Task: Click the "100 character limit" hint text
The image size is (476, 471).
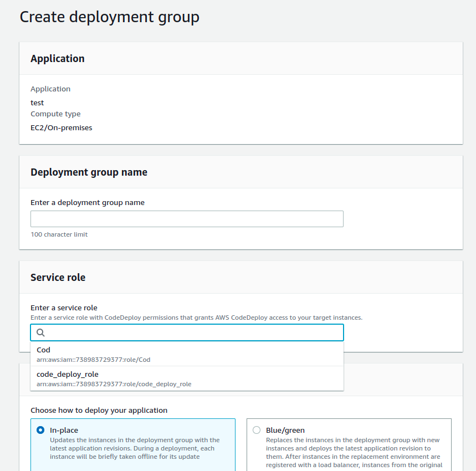Action: [59, 234]
